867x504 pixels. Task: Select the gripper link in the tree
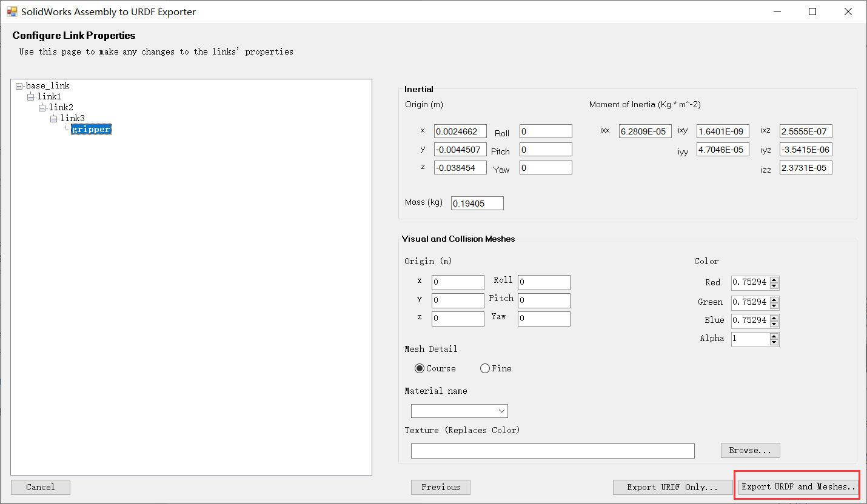(x=91, y=128)
